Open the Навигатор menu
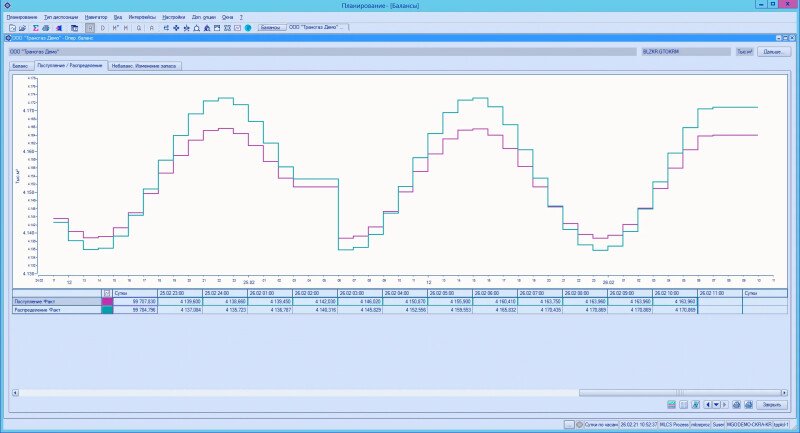The height and width of the screenshot is (433, 800). click(x=96, y=18)
